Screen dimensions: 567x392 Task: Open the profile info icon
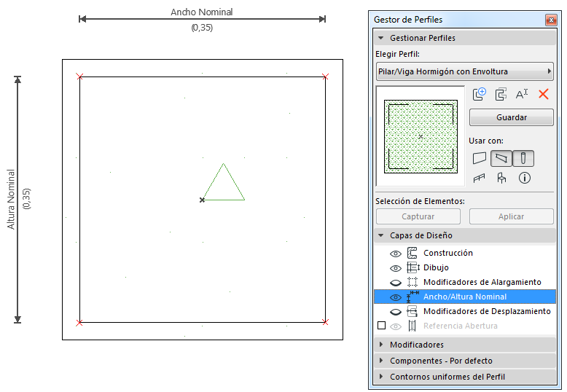click(x=524, y=178)
